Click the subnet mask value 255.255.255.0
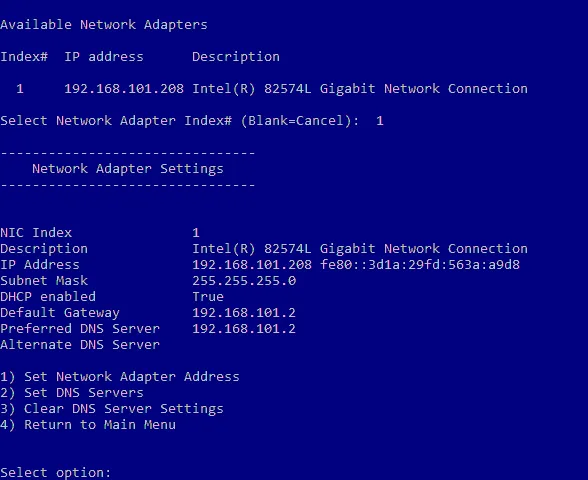 [244, 281]
